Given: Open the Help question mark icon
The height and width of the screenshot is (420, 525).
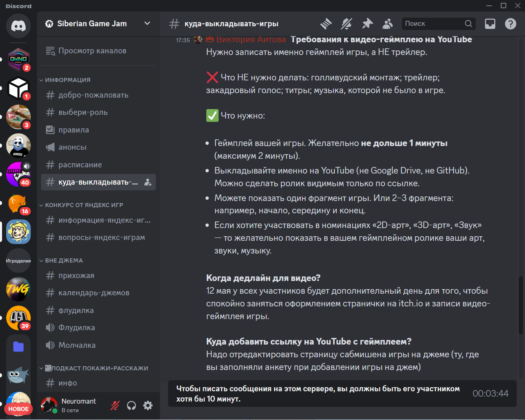Looking at the screenshot, I should coord(511,24).
